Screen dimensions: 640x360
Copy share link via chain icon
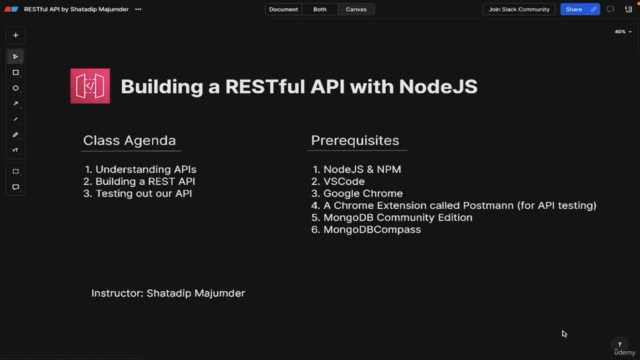tap(594, 9)
